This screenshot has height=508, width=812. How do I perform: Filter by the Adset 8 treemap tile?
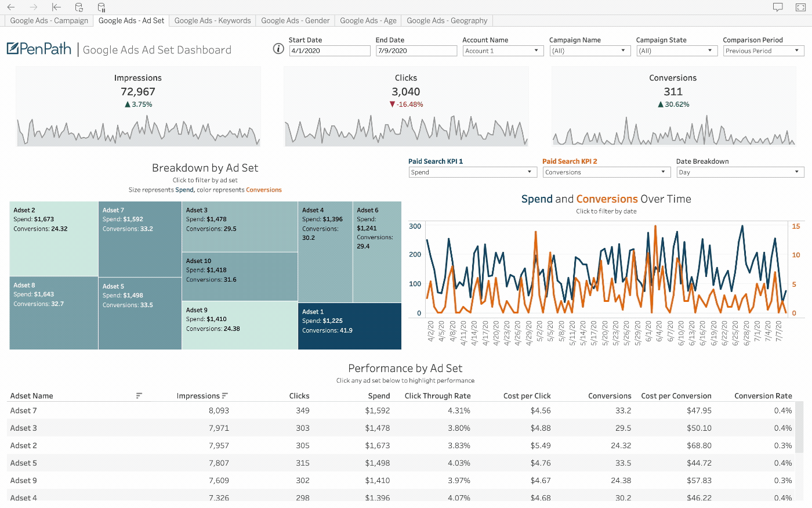(x=54, y=313)
